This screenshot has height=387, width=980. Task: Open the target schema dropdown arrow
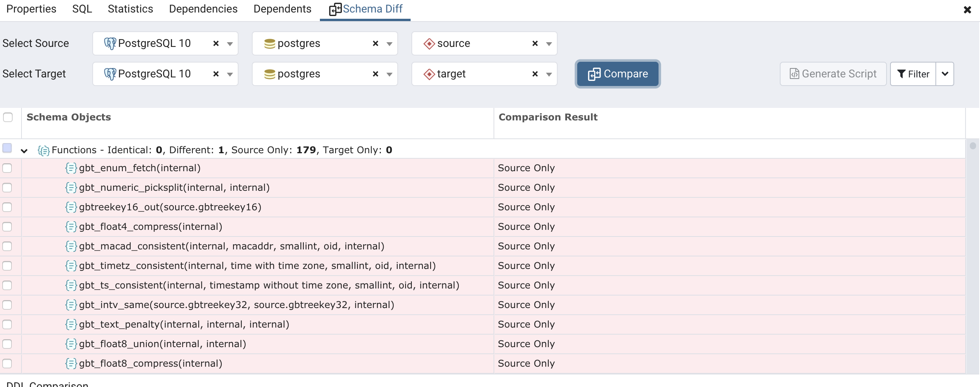(x=549, y=74)
